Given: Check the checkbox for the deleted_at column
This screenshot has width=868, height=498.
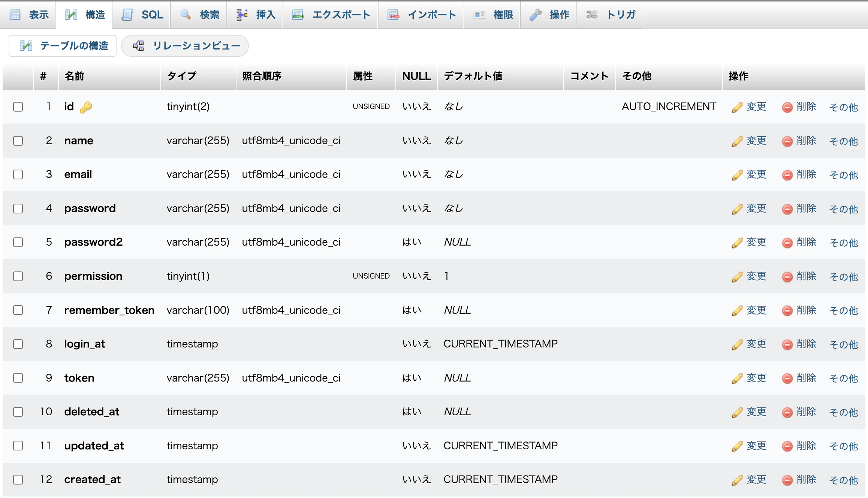Looking at the screenshot, I should coord(18,412).
